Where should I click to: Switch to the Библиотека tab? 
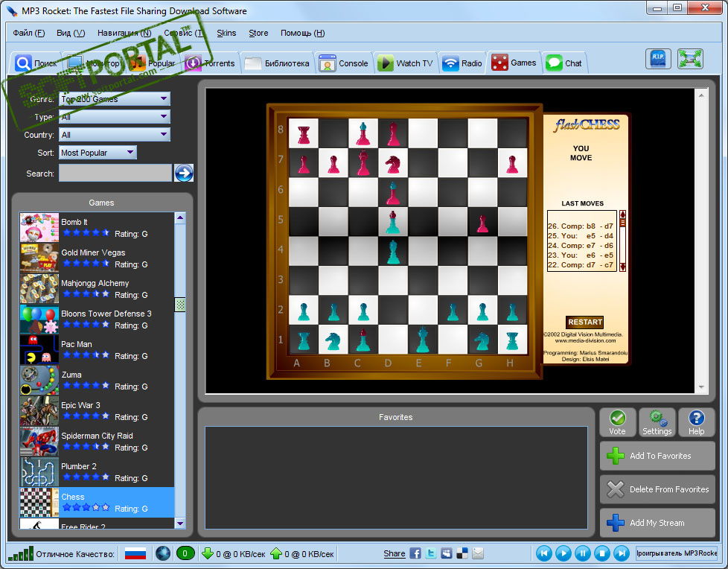277,63
